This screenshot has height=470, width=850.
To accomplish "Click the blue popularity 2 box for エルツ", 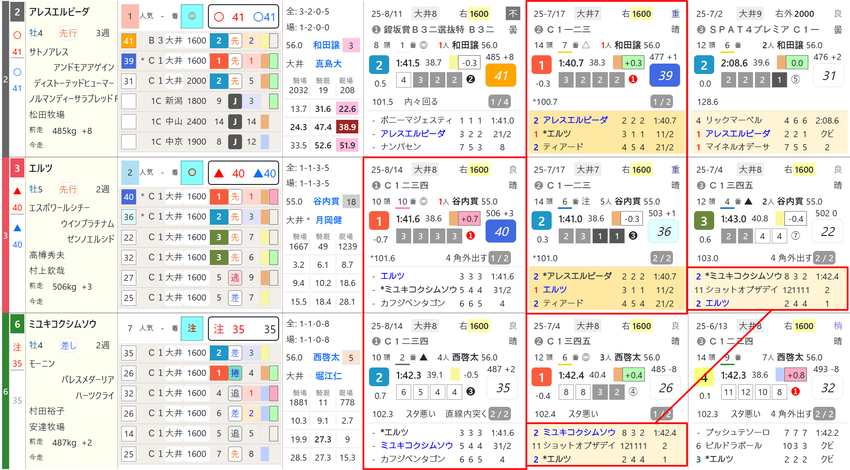I will (130, 172).
